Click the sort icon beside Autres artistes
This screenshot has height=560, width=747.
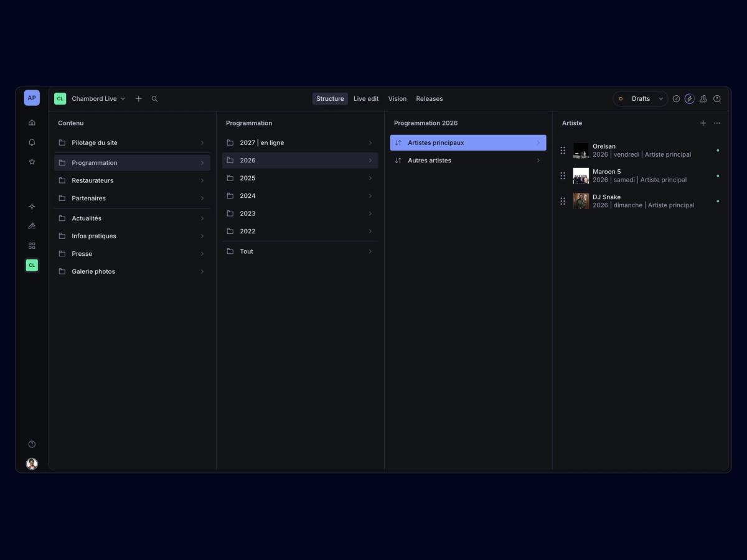tap(398, 161)
